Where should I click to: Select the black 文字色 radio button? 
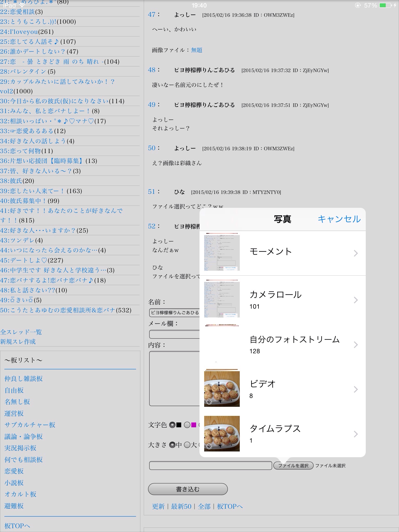pyautogui.click(x=172, y=425)
